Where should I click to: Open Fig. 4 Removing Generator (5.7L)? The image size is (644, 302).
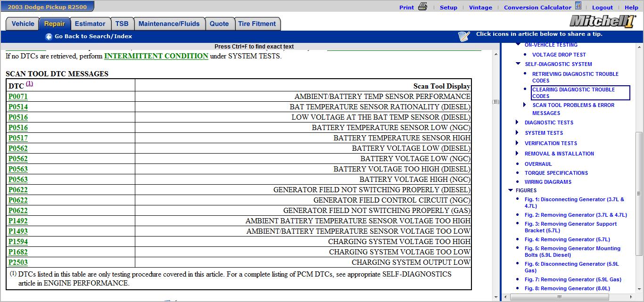pos(567,239)
